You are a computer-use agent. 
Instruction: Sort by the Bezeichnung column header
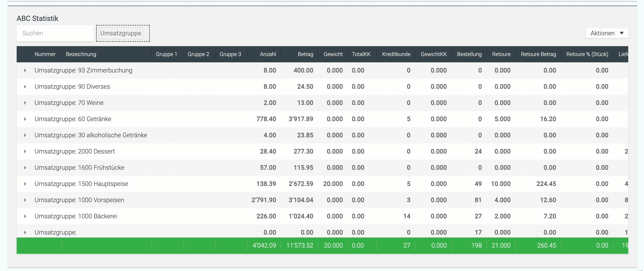point(81,54)
